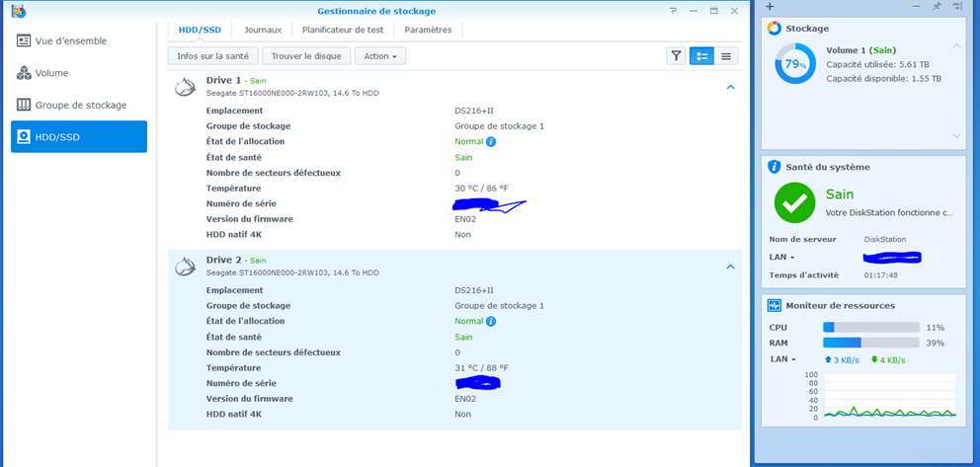Click the Drive 2 hard disk icon
The image size is (980, 467).
coord(185,267)
